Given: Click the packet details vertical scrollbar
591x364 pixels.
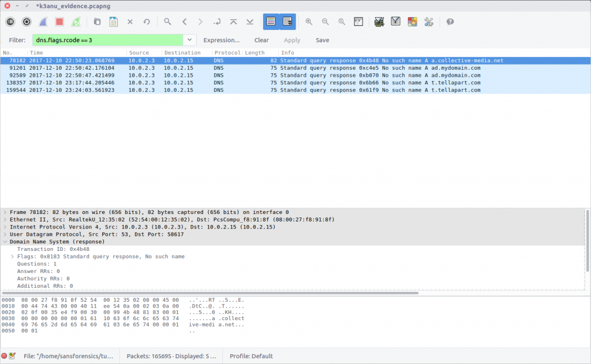Looking at the screenshot, I should pos(588,241).
